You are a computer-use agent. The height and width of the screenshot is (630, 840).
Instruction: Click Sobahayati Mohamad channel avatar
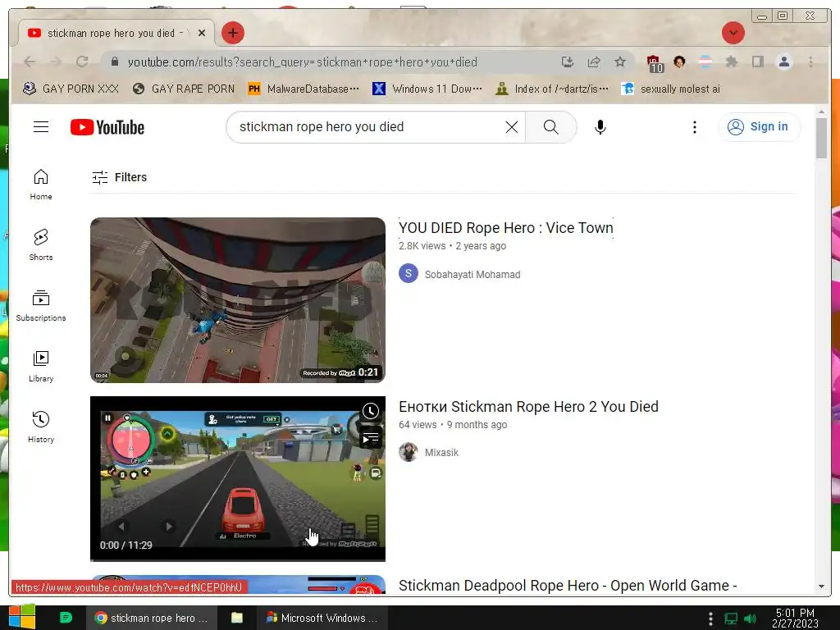click(x=409, y=274)
